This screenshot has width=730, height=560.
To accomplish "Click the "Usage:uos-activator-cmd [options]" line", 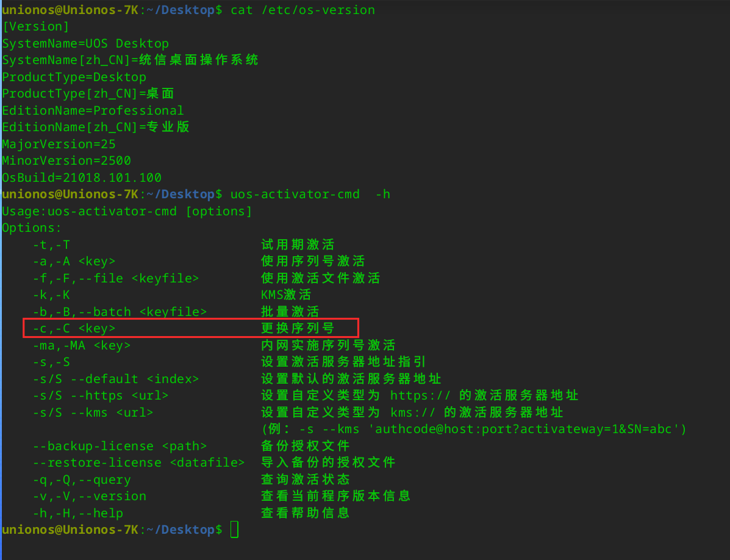I will pyautogui.click(x=127, y=211).
